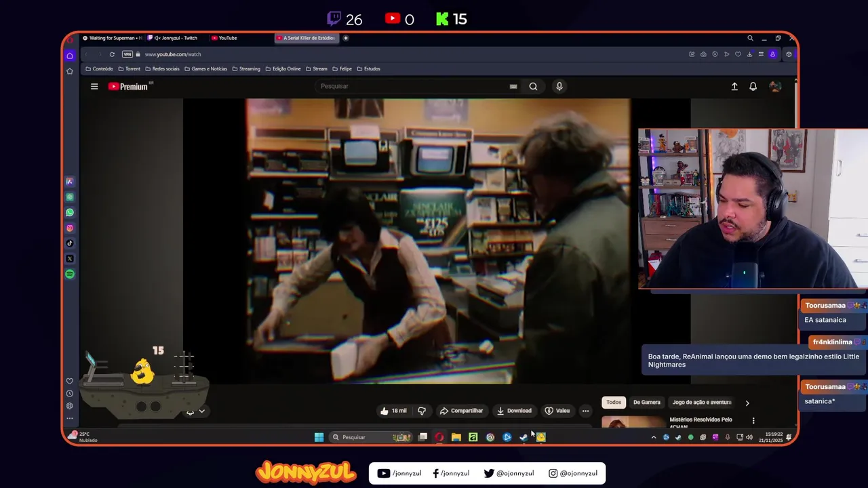This screenshot has width=868, height=488.
Task: Open the YouTube hamburger guide menu
Action: point(94,86)
